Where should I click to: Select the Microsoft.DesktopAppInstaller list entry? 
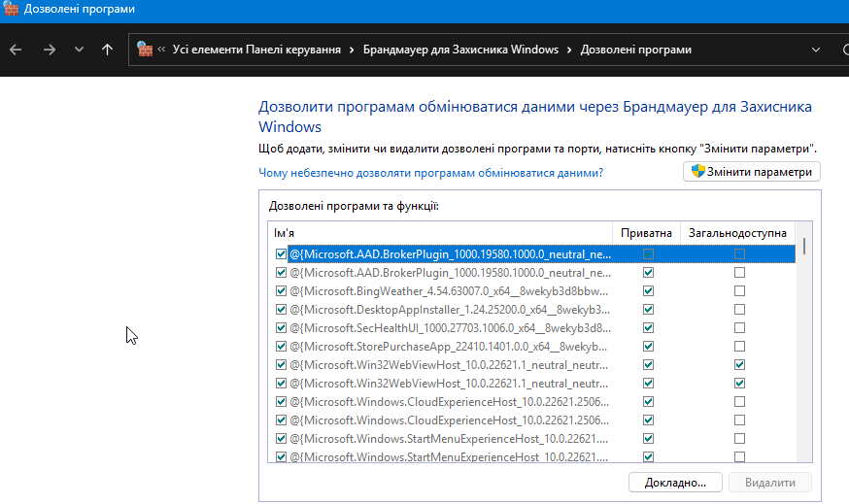(450, 310)
